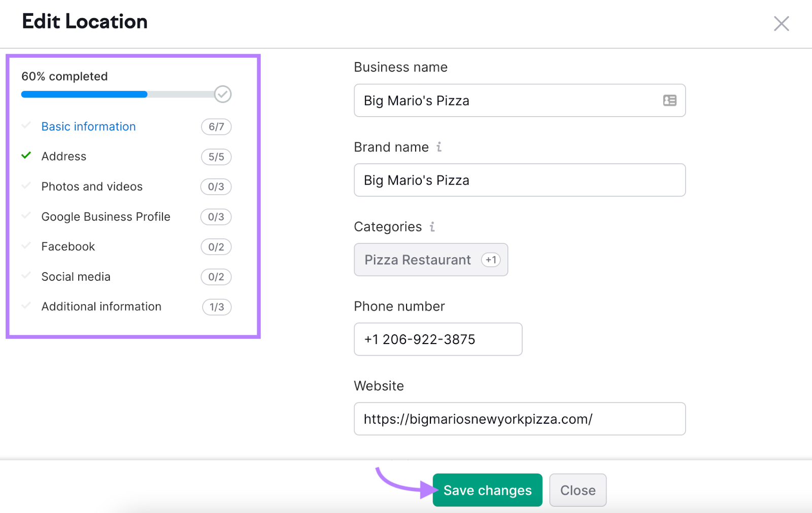Image resolution: width=812 pixels, height=513 pixels.
Task: Open the Photos and videos section
Action: coord(92,187)
